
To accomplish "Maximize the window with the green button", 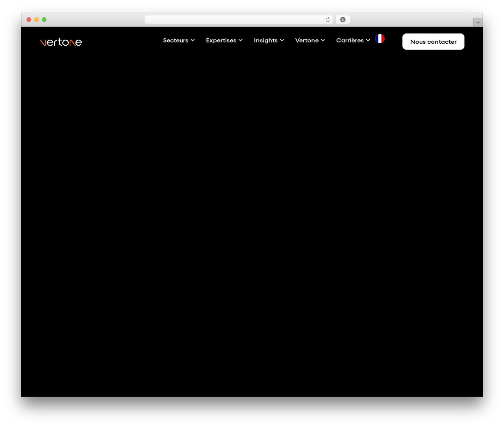I will 44,20.
